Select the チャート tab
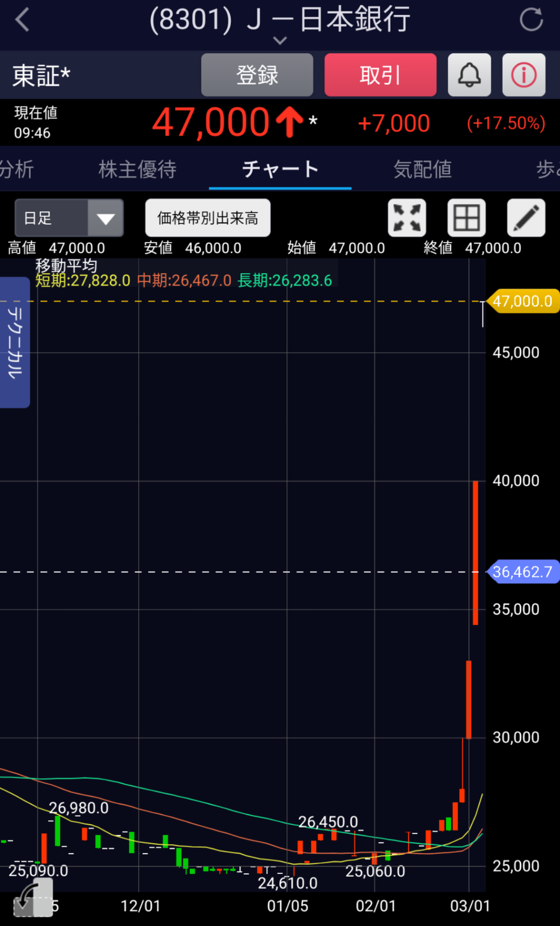 [280, 170]
